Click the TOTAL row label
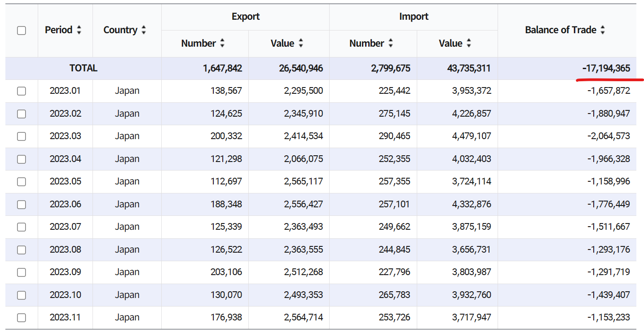Image resolution: width=644 pixels, height=333 pixels. (x=83, y=68)
